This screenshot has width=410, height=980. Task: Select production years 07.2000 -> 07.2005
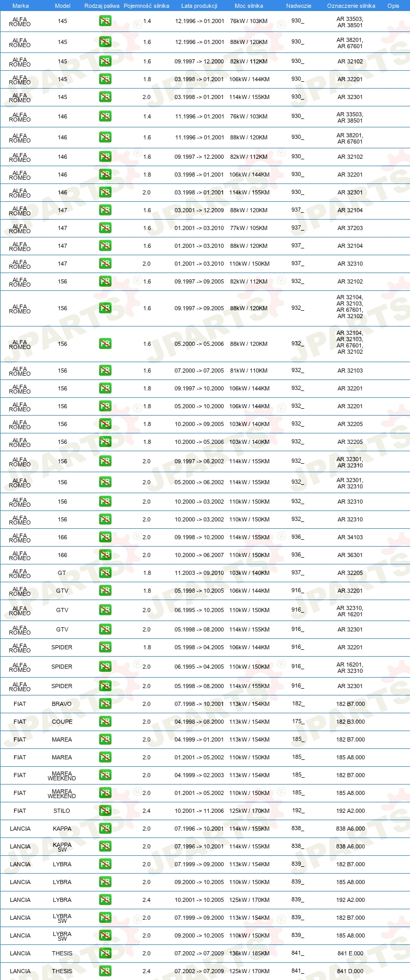point(199,371)
